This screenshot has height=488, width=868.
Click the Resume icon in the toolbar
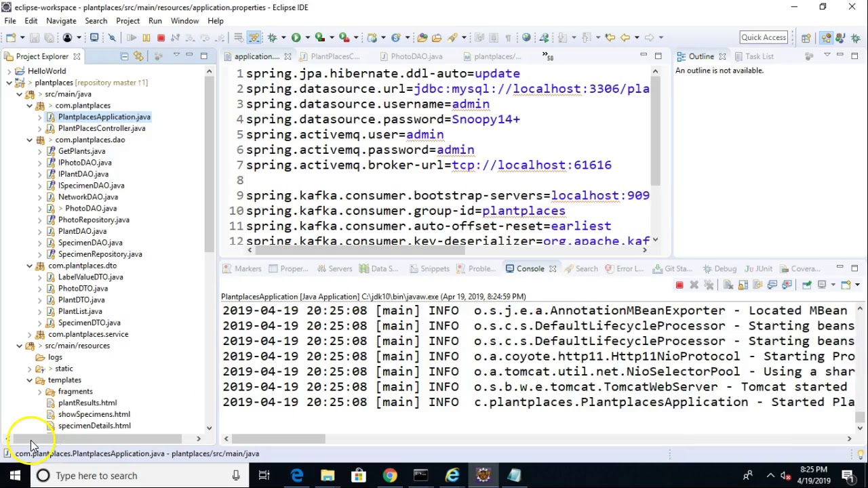click(132, 37)
